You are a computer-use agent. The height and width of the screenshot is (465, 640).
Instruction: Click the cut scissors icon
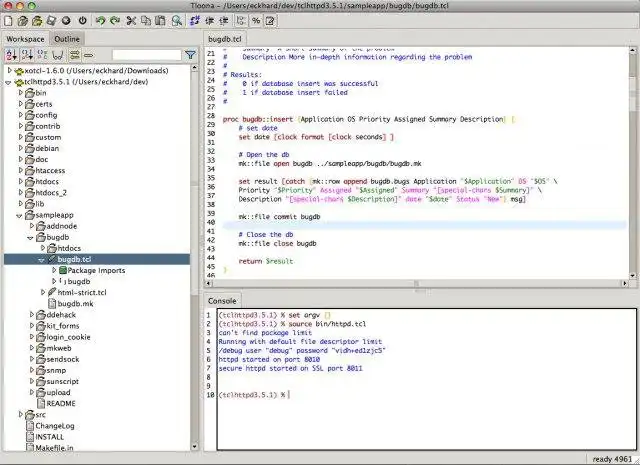(133, 20)
